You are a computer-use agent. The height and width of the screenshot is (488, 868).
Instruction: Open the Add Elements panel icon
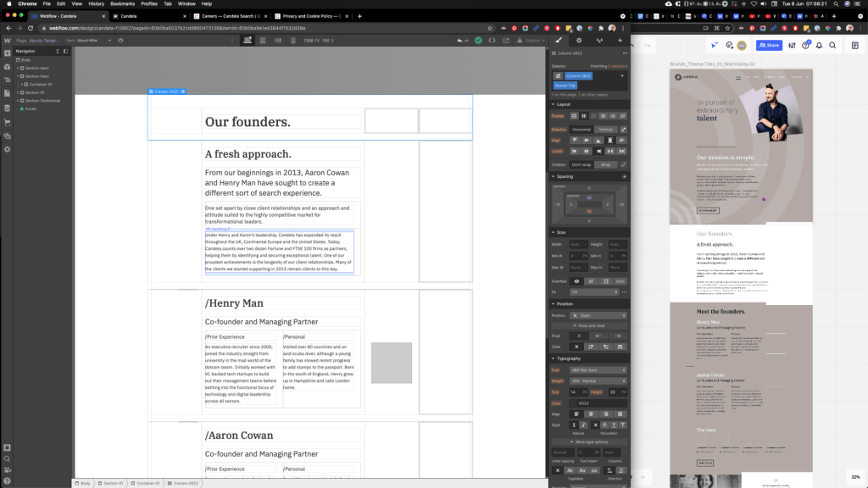(7, 53)
